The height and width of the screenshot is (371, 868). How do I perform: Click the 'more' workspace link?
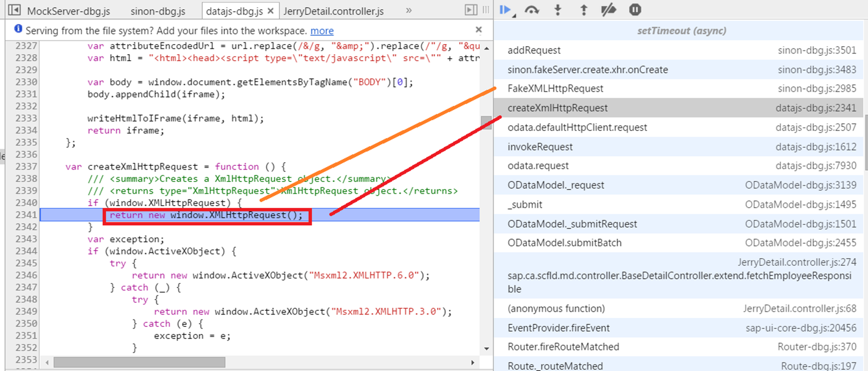pyautogui.click(x=322, y=31)
